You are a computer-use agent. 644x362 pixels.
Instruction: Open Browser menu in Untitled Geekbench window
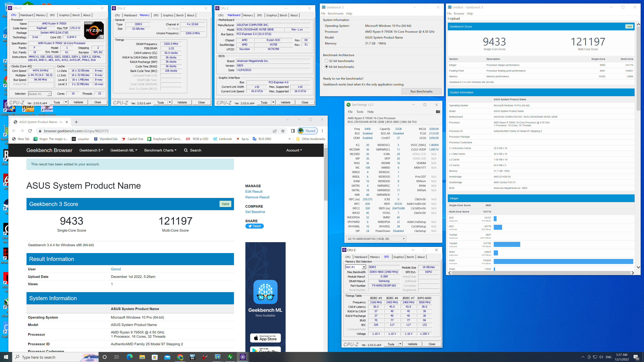point(459,13)
